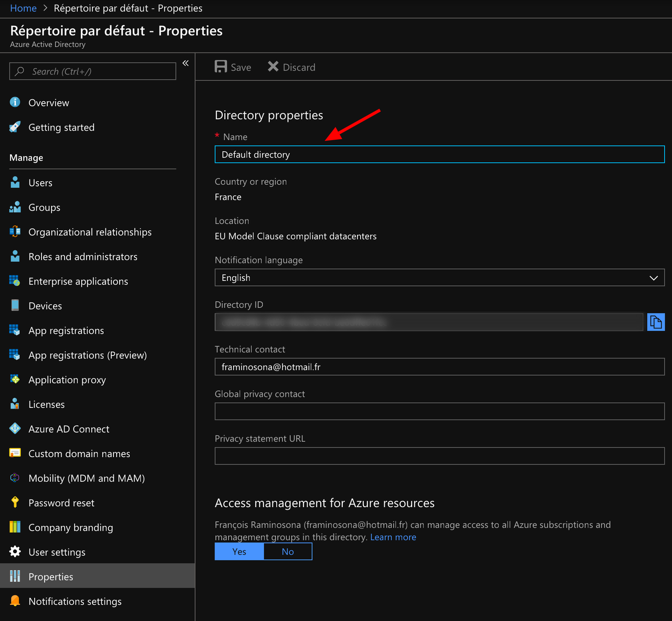Open the Getting started menu item

61,128
